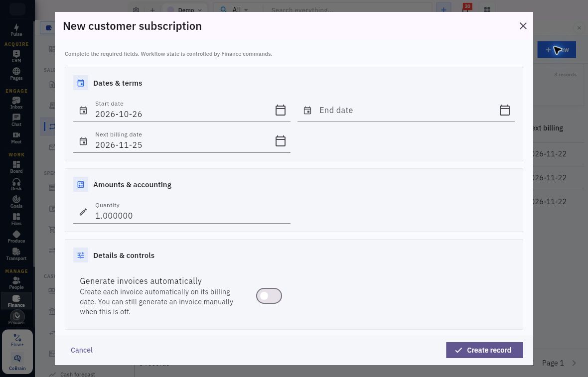Open the Desk module
Screen dimensions: 588x377
tap(16, 184)
